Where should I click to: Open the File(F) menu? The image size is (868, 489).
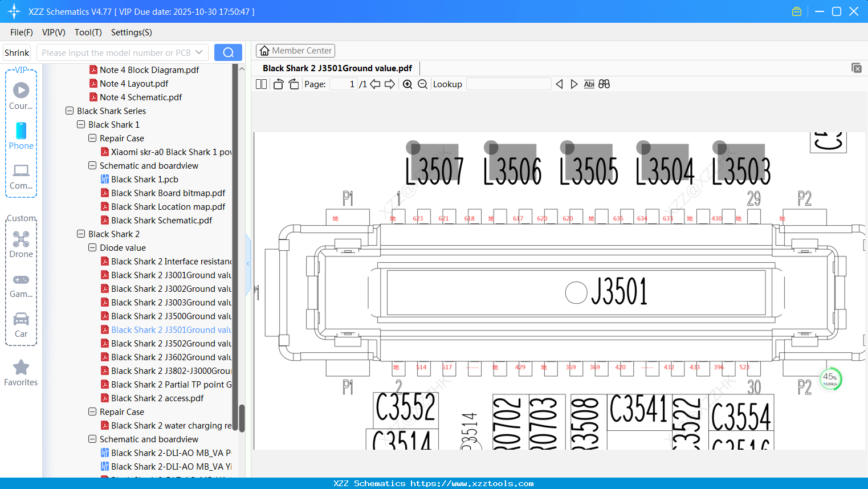(22, 32)
